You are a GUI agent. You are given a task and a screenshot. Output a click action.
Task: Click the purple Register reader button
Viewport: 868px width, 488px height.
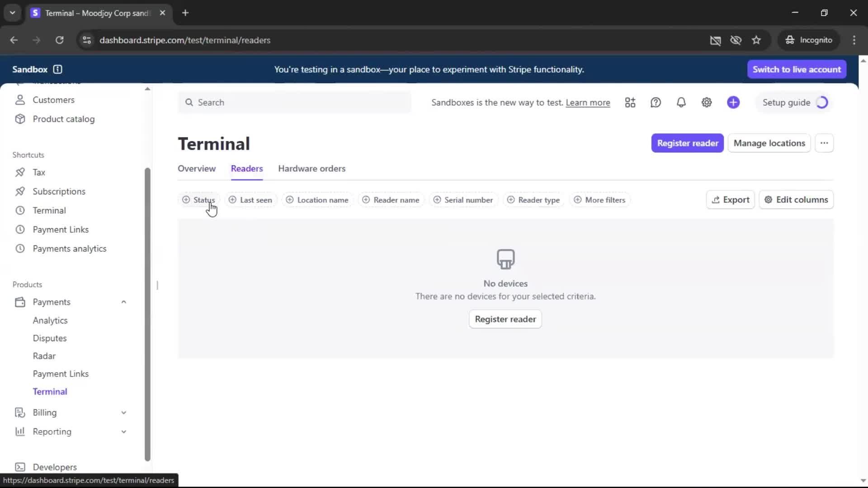click(687, 143)
